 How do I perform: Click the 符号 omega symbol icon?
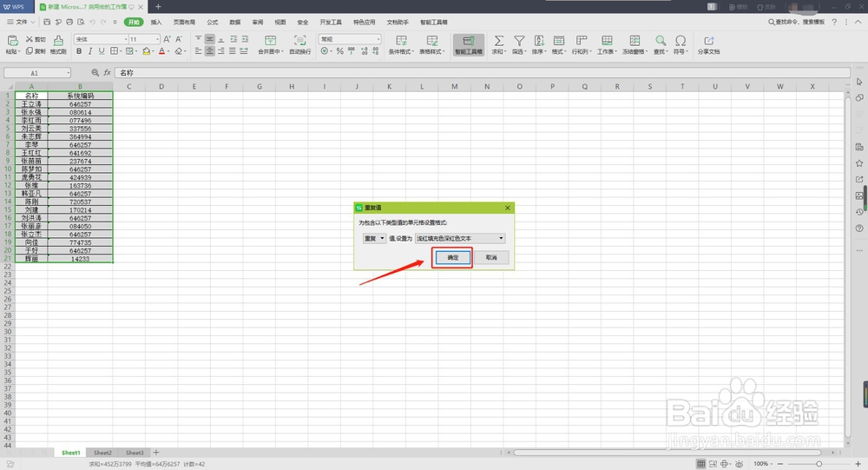click(x=681, y=41)
